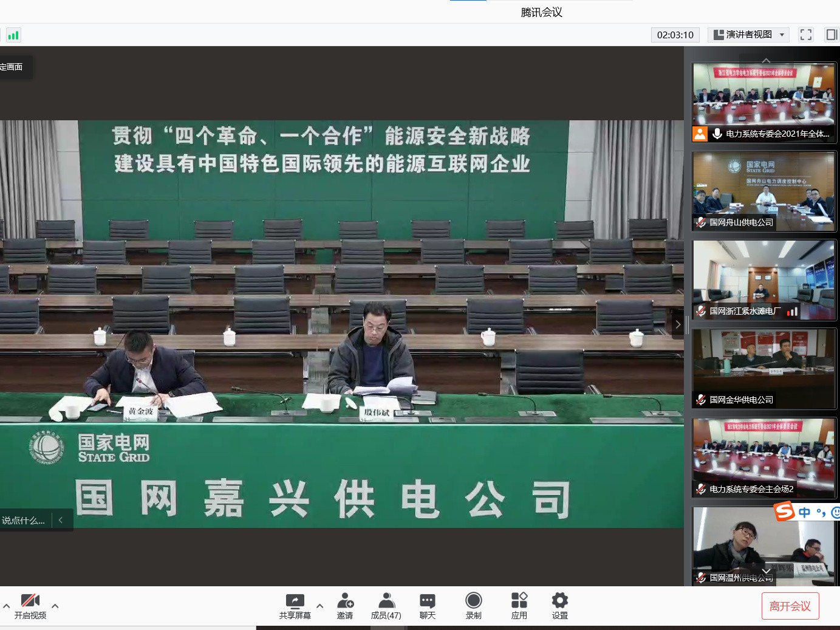Click the Sogou emoji face icon
The image size is (840, 630).
coord(835,512)
